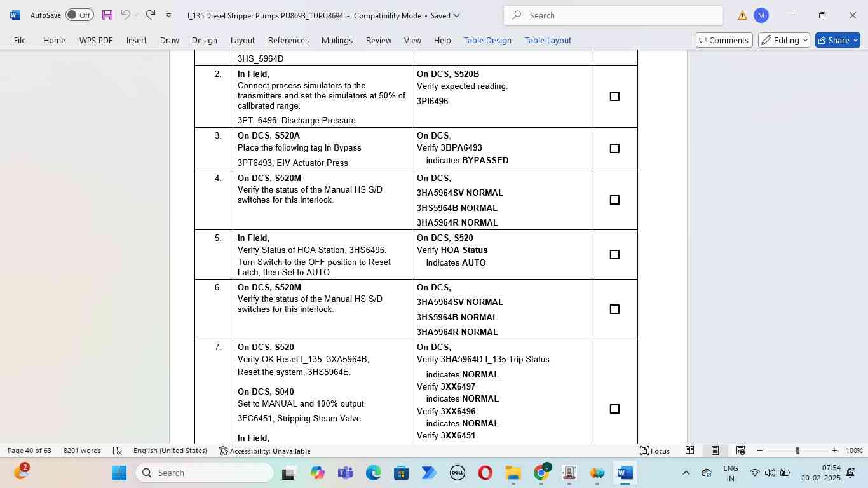
Task: Click the yellow warning triangle icon
Action: click(742, 15)
